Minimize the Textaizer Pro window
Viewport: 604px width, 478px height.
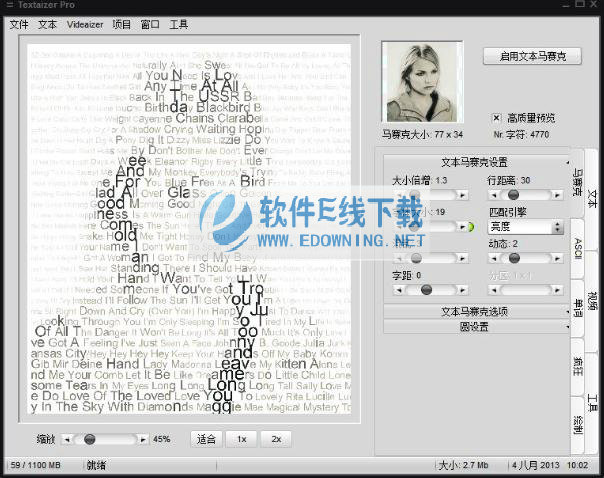565,5
